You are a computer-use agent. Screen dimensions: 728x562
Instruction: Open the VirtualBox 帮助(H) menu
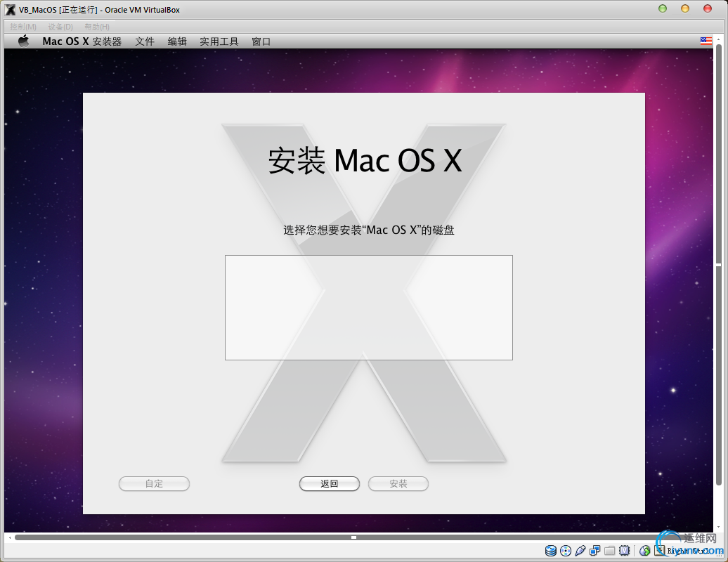click(96, 27)
